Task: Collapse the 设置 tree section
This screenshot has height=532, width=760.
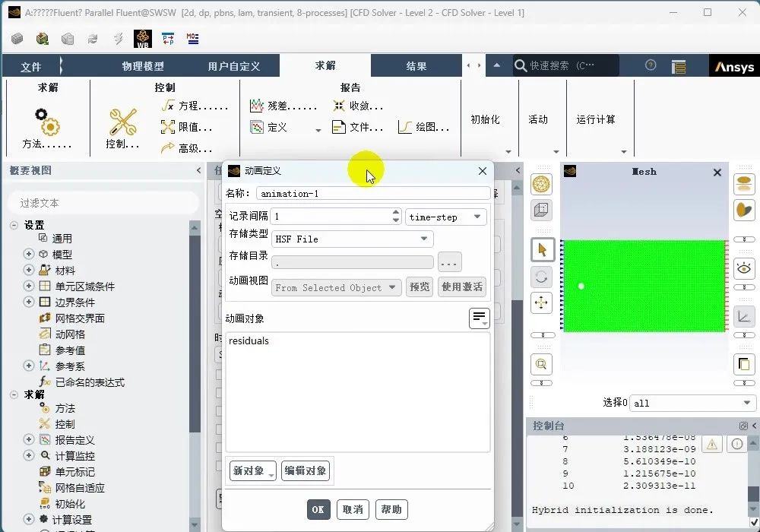Action: coord(14,225)
